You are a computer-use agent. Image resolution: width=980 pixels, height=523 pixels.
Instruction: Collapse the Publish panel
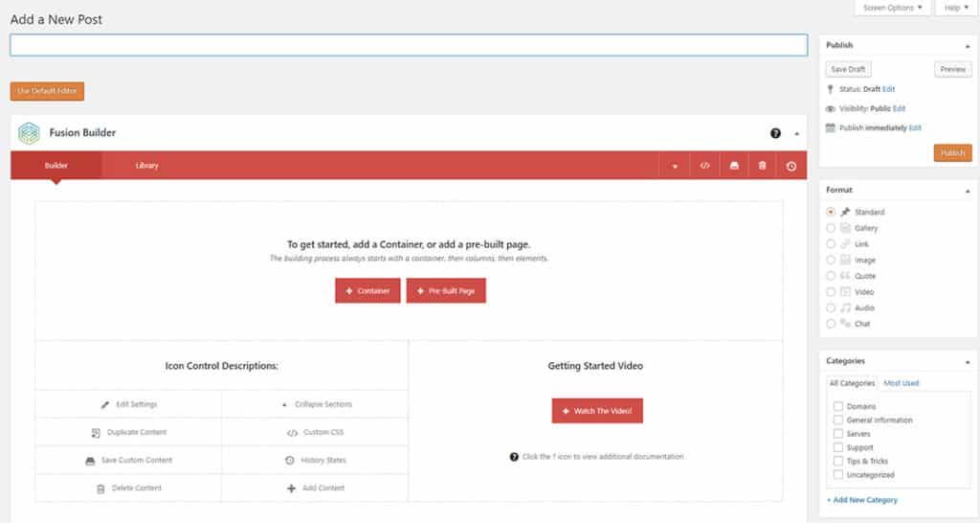[x=968, y=46]
